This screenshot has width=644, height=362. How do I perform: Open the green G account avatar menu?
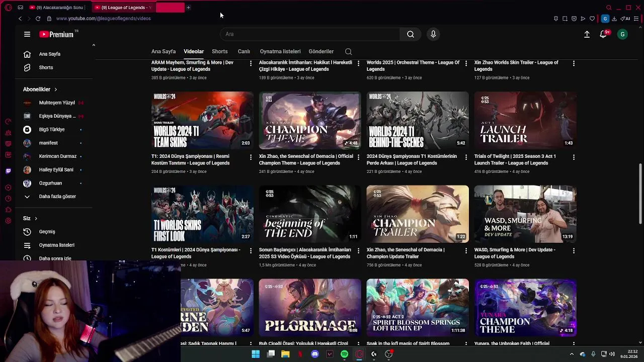622,34
